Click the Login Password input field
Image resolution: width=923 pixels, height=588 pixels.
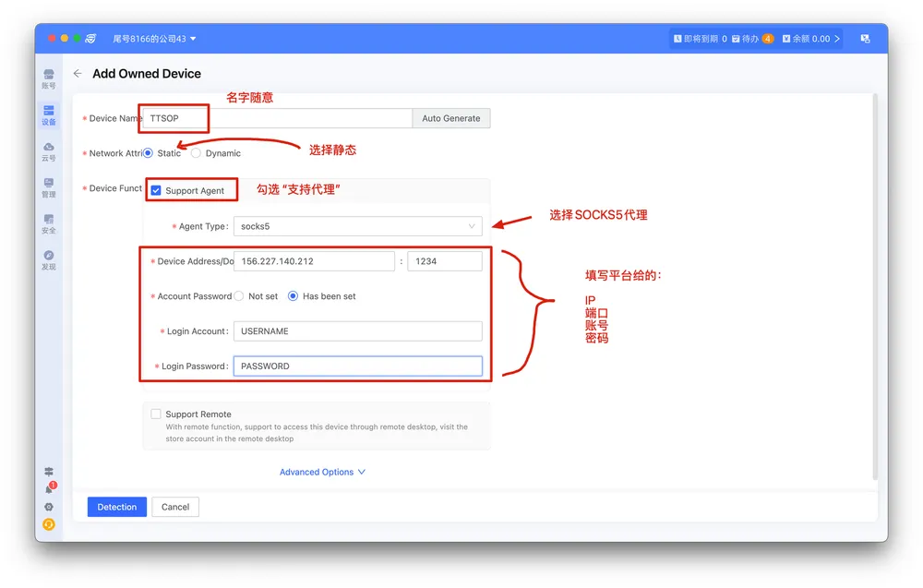point(357,366)
